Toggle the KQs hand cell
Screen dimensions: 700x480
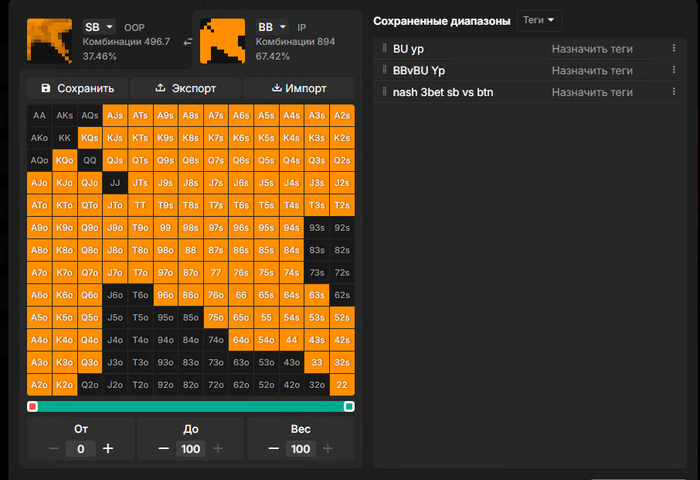(x=90, y=138)
